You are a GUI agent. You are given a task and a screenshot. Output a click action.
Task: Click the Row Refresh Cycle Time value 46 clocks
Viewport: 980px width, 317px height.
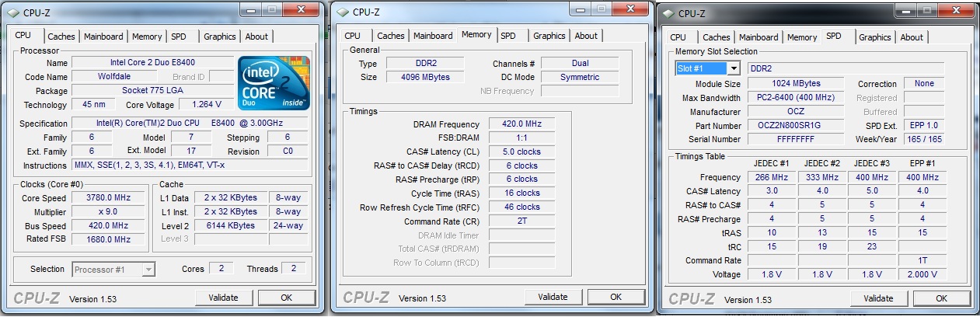coord(522,207)
